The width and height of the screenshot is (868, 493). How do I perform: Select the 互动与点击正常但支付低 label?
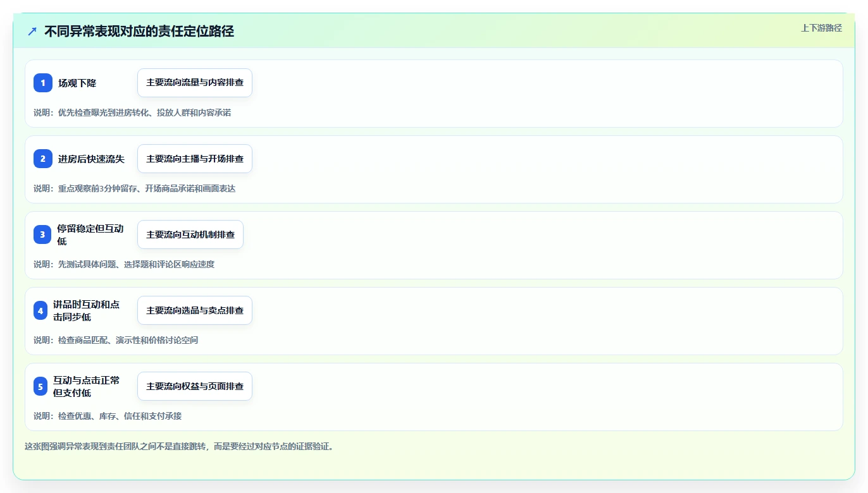(x=87, y=386)
